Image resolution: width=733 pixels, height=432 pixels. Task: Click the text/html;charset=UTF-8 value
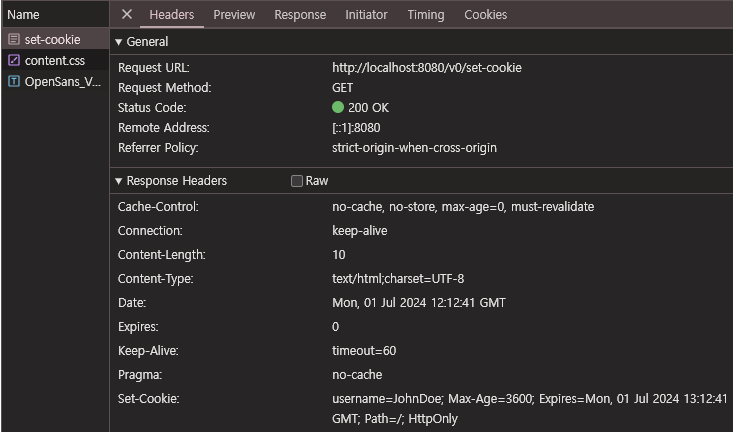click(x=398, y=279)
